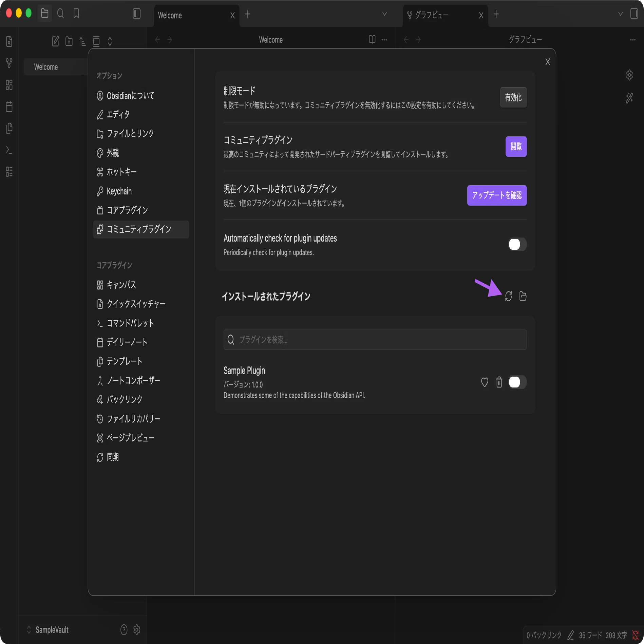
Task: Open 同期 sync settings
Action: 141,457
